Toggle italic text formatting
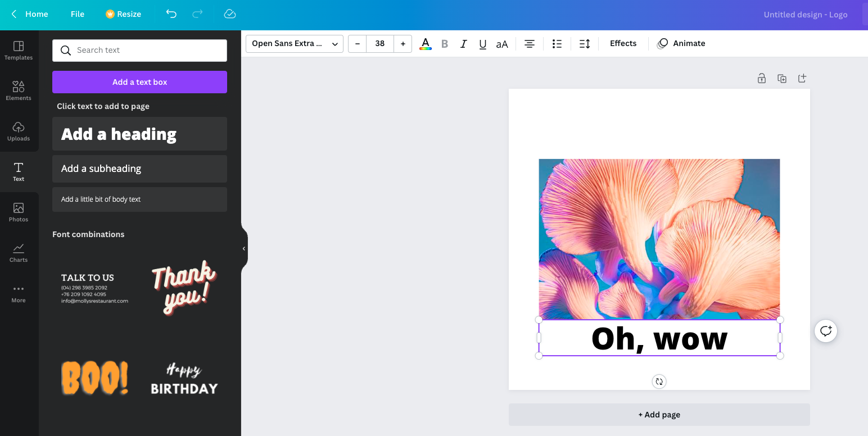Screen dimensions: 868x436 pyautogui.click(x=463, y=44)
